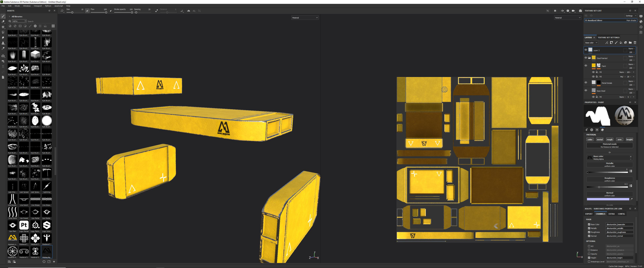Image resolution: width=644 pixels, height=268 pixels.
Task: Delete layer with the trash icon
Action: coord(635,43)
